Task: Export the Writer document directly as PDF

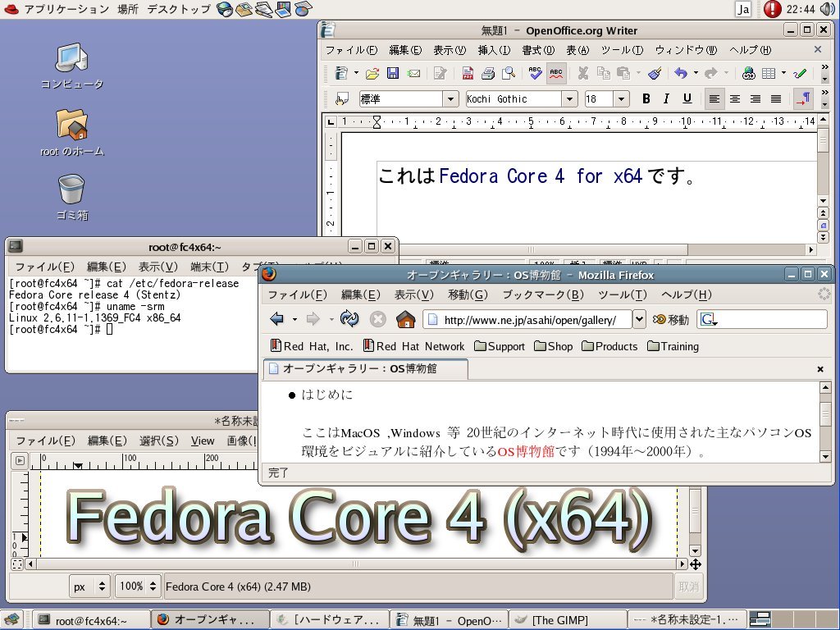Action: coord(467,73)
